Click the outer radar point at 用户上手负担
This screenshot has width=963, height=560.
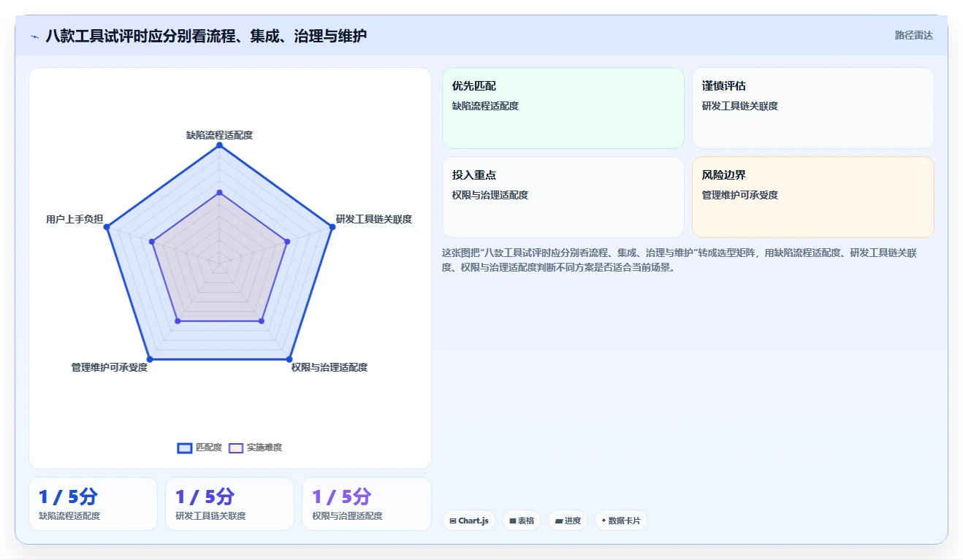pyautogui.click(x=107, y=227)
